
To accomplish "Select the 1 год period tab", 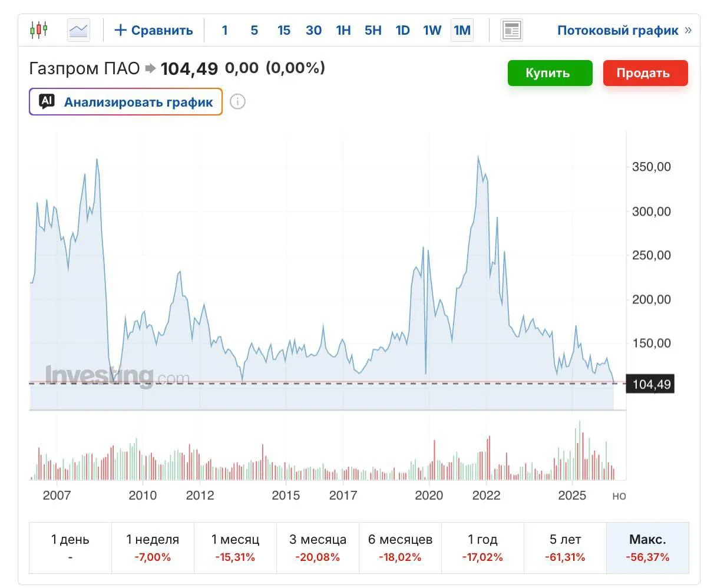I will [x=482, y=547].
